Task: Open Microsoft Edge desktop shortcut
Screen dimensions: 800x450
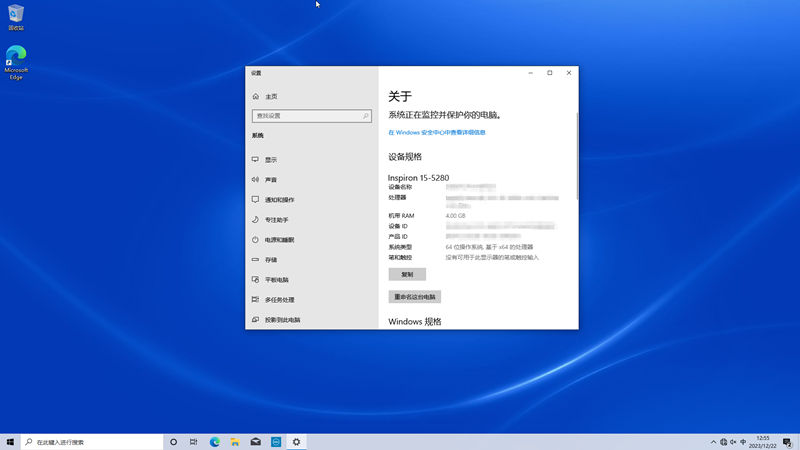Action: point(16,63)
